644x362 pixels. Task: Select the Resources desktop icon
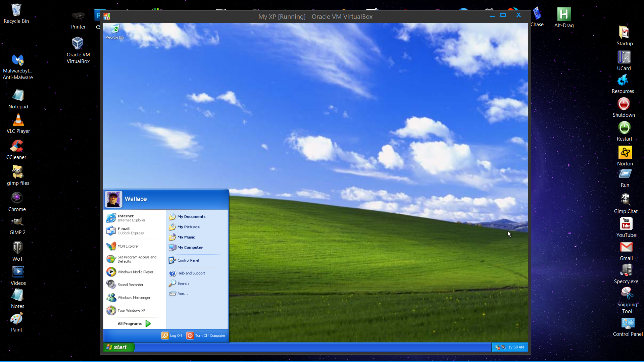(x=623, y=84)
